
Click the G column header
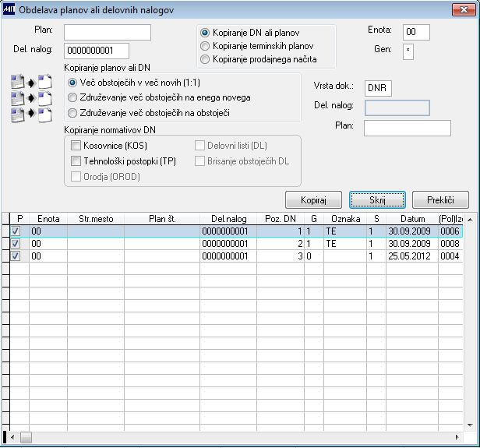point(314,219)
